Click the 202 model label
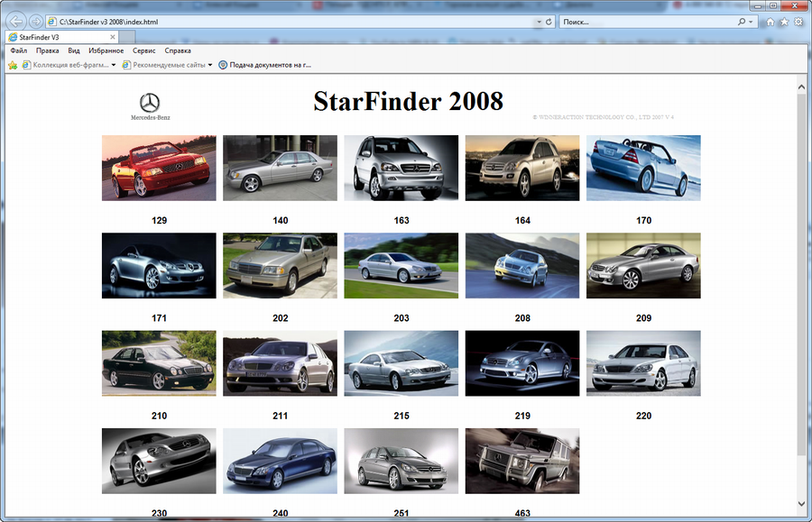Screen dimensions: 812x522 point(281,318)
